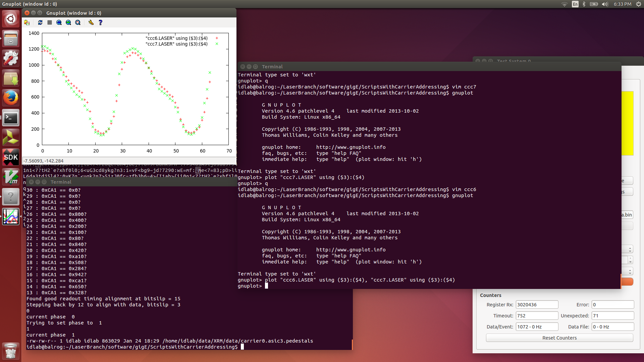Apply next zoom with green-arrow magnifier icon

pyautogui.click(x=68, y=22)
